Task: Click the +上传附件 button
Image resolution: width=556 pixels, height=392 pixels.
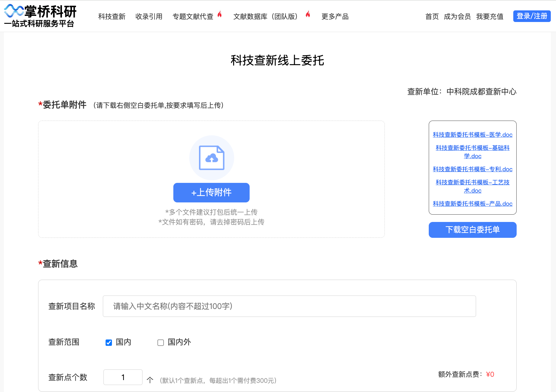Action: 211,193
